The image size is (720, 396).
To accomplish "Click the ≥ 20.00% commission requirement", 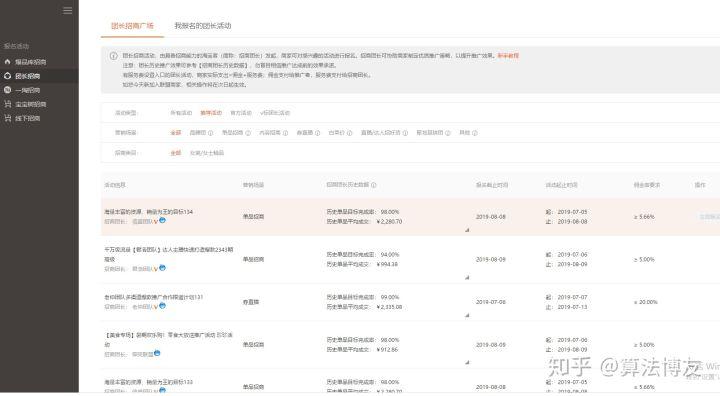I will (x=646, y=302).
